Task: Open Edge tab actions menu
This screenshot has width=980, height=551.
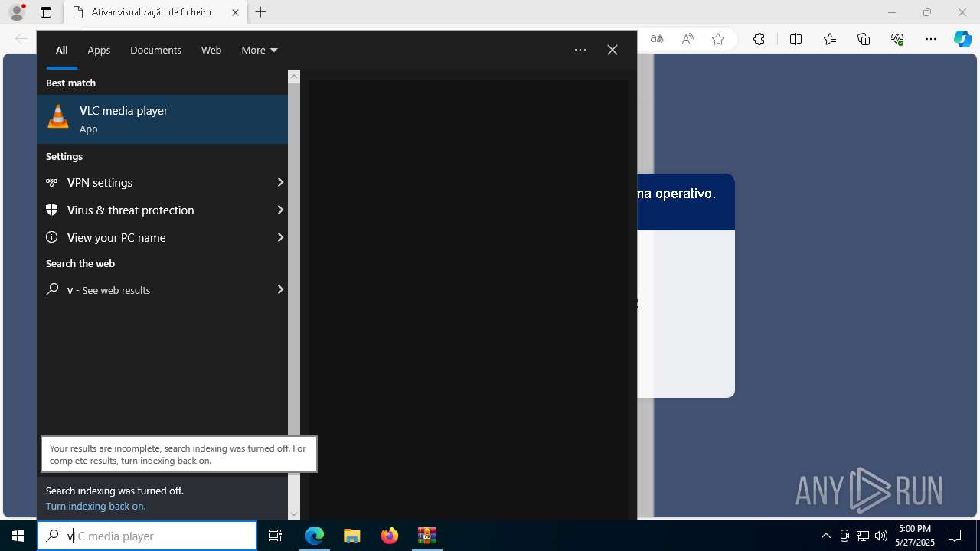Action: click(x=46, y=12)
